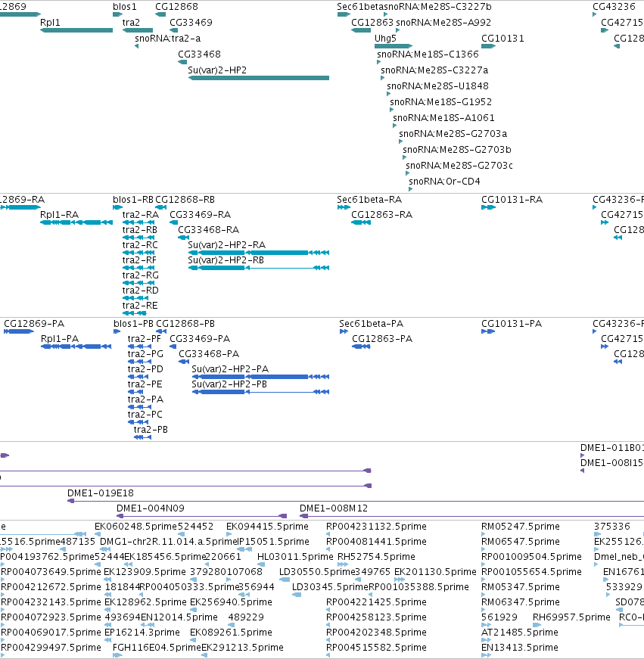Click the AT21485.5prime EST label

(520, 633)
